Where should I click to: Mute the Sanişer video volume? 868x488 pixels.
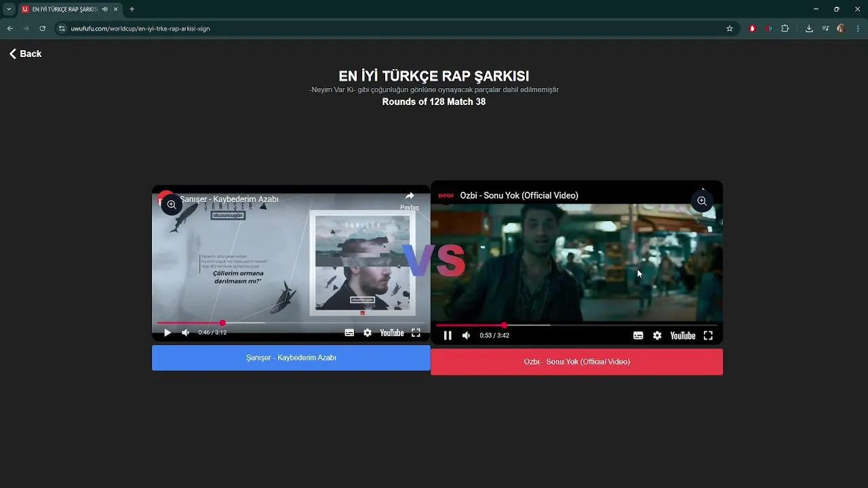click(x=185, y=333)
